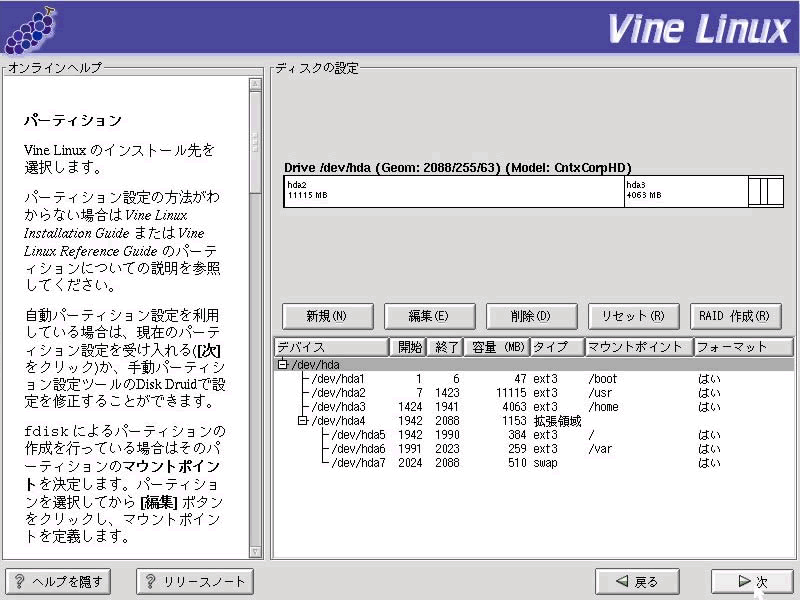Select the /dev/hda3 partition row
Image resolution: width=800 pixels, height=600 pixels.
[534, 407]
